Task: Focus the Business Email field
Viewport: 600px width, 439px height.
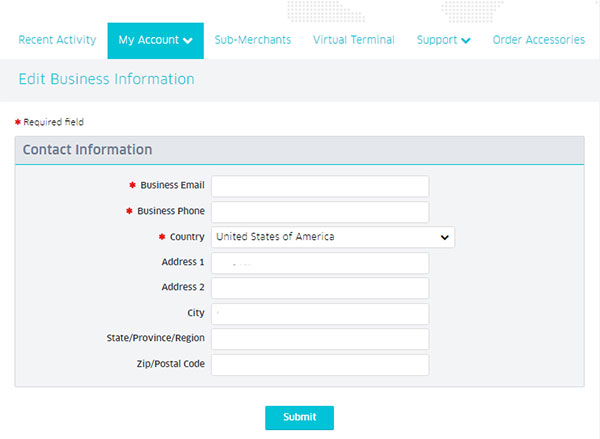Action: (x=320, y=186)
